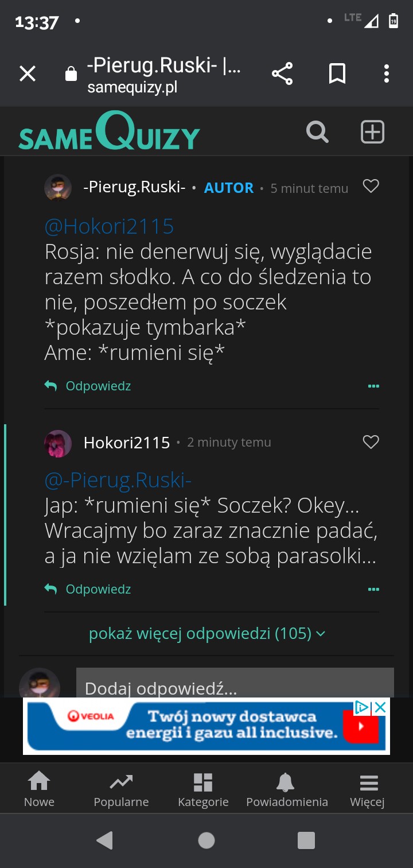Reply to -Pierug.Ruski- via Odpowiedz
Screen dimensions: 413x868
[x=98, y=386]
